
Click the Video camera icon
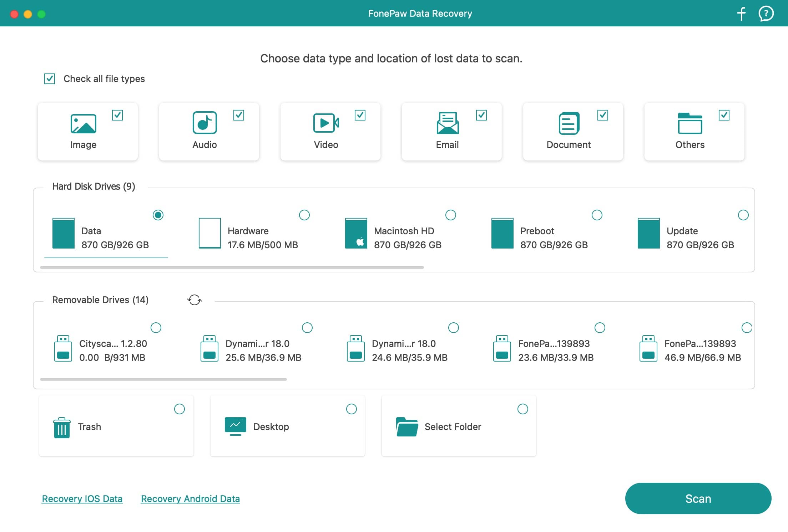click(x=326, y=123)
